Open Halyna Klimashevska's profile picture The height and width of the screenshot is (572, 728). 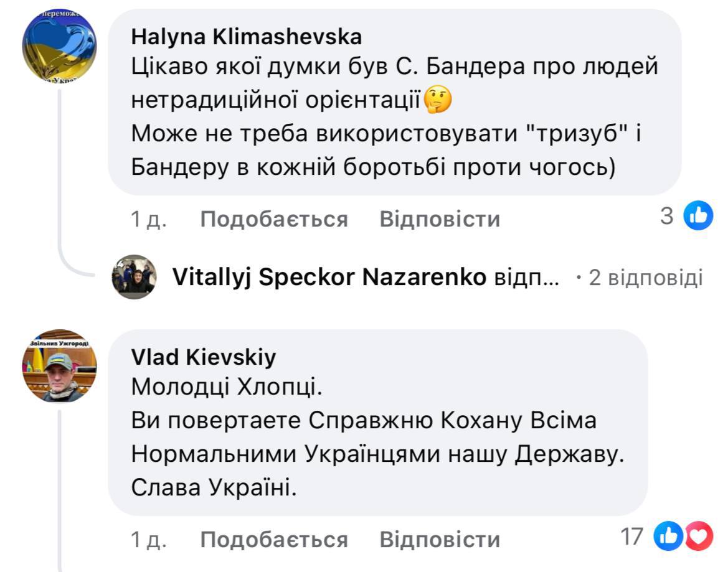pos(59,46)
